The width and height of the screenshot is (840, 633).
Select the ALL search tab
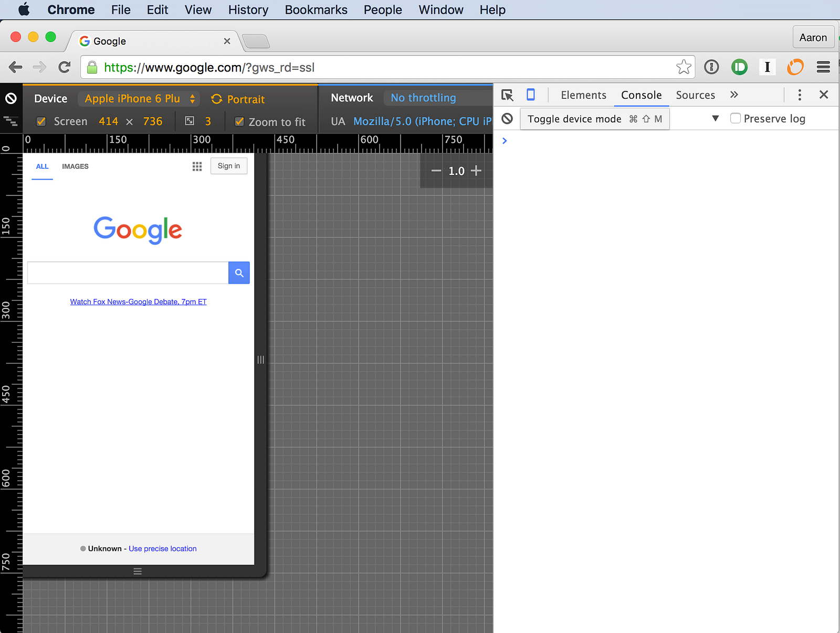click(42, 167)
